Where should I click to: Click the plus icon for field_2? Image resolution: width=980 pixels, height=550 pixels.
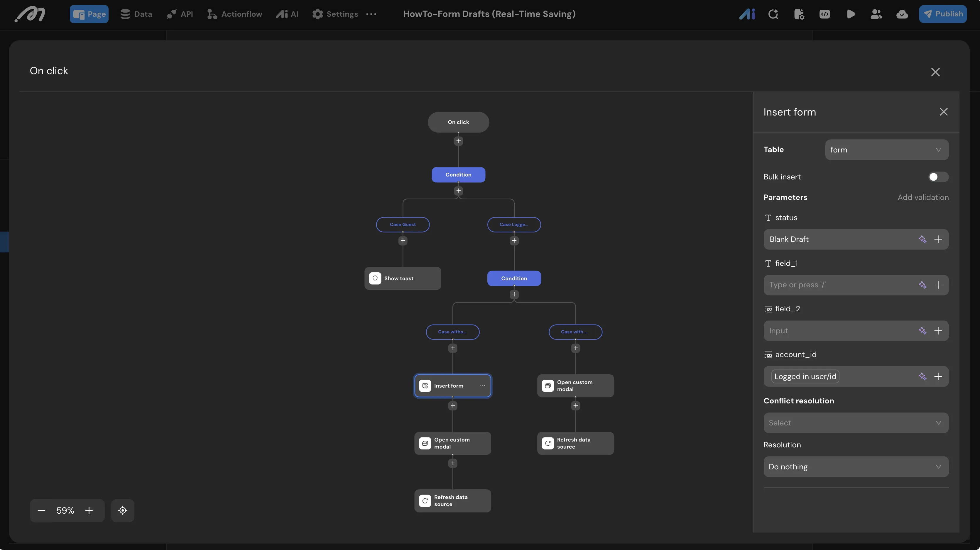938,331
